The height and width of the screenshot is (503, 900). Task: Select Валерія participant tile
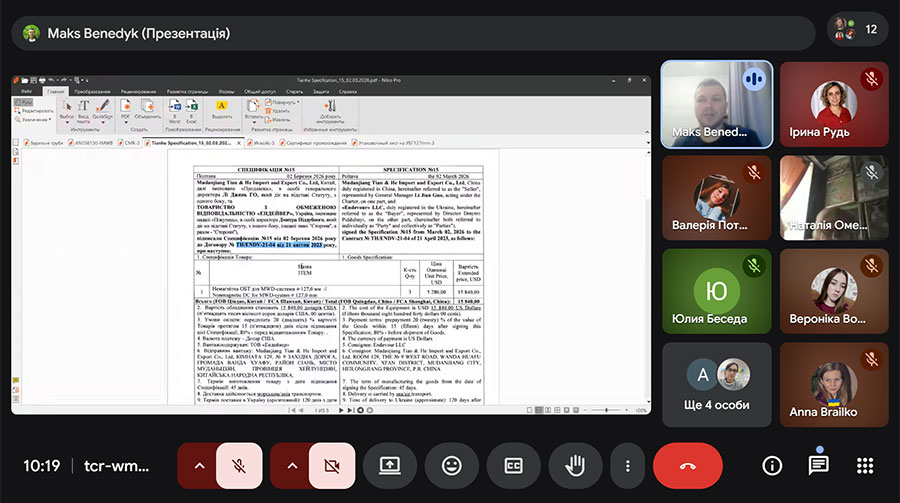pos(716,198)
